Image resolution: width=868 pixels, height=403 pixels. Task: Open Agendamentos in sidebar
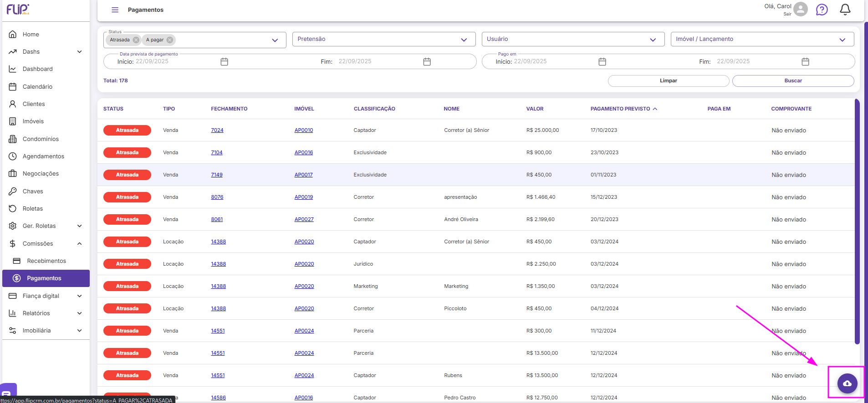click(x=46, y=156)
